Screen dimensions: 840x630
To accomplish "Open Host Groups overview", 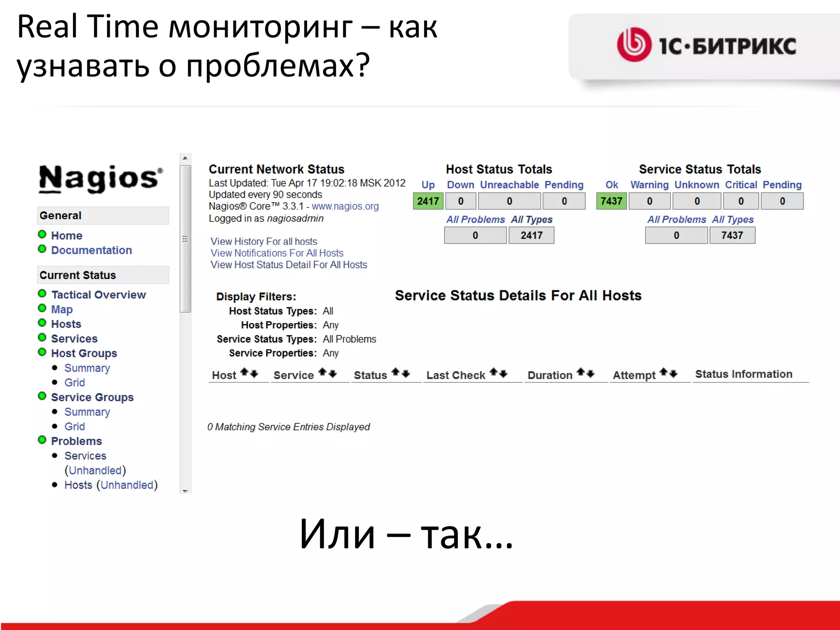I will 84,354.
